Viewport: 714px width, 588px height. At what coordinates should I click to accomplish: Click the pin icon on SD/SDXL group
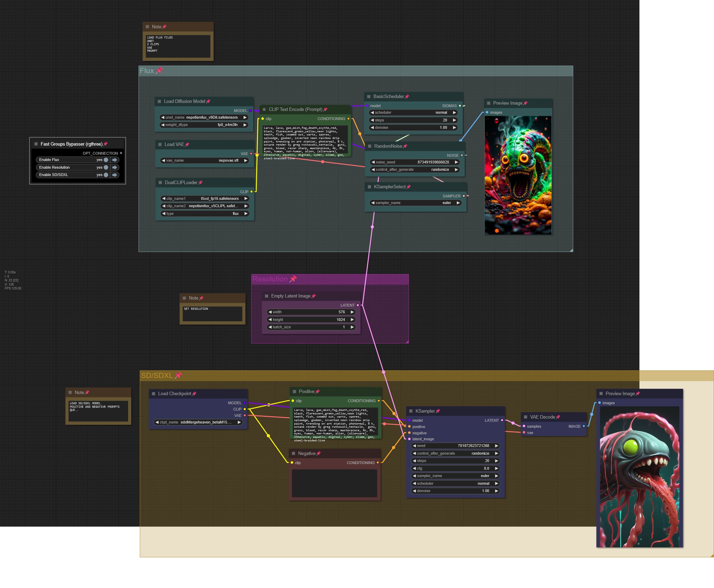[178, 375]
